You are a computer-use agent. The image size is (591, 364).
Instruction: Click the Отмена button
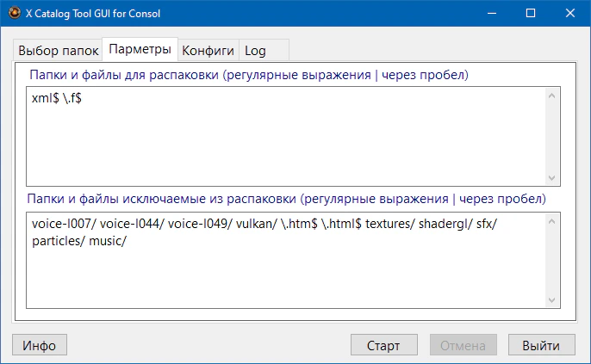[463, 345]
